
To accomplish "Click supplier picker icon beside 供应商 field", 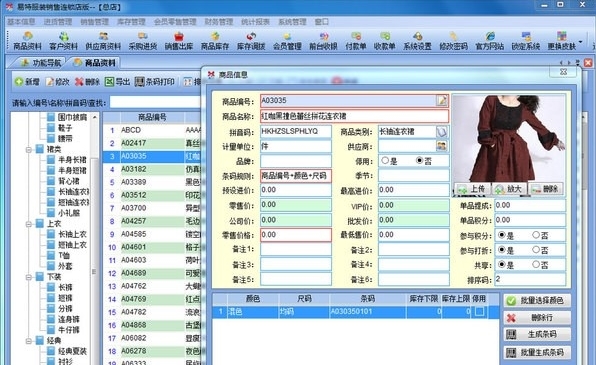I will coord(442,146).
